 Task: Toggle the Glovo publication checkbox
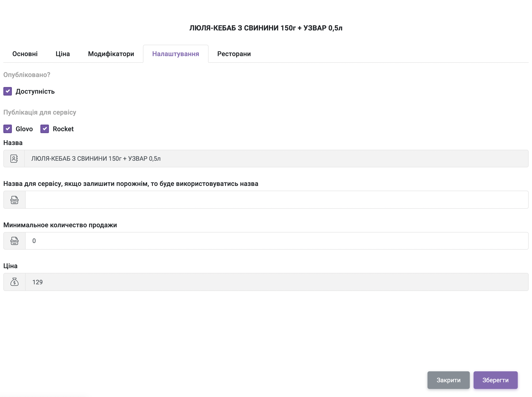click(8, 129)
